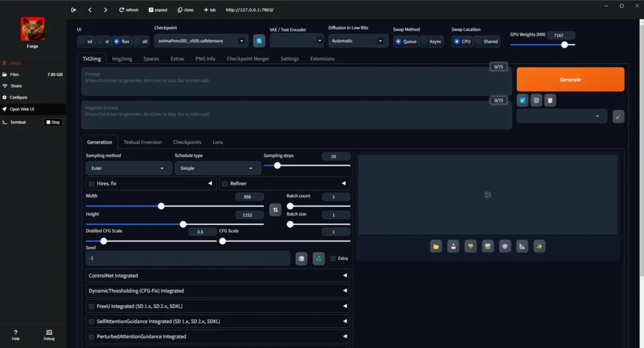Click the Sampling steps slider
The image size is (644, 348).
point(307,165)
